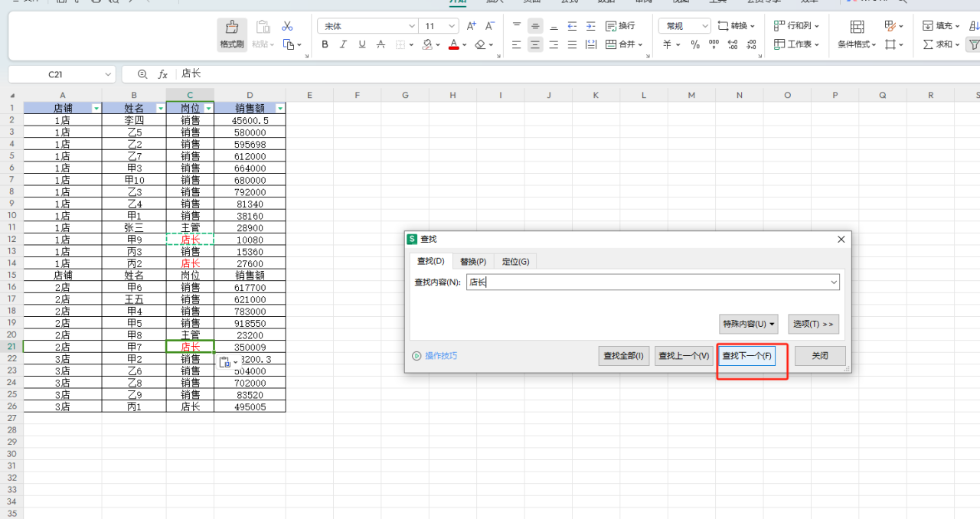Viewport: 980px width, 519px height.
Task: Click the Copy icon in the clipboard group
Action: (x=289, y=44)
